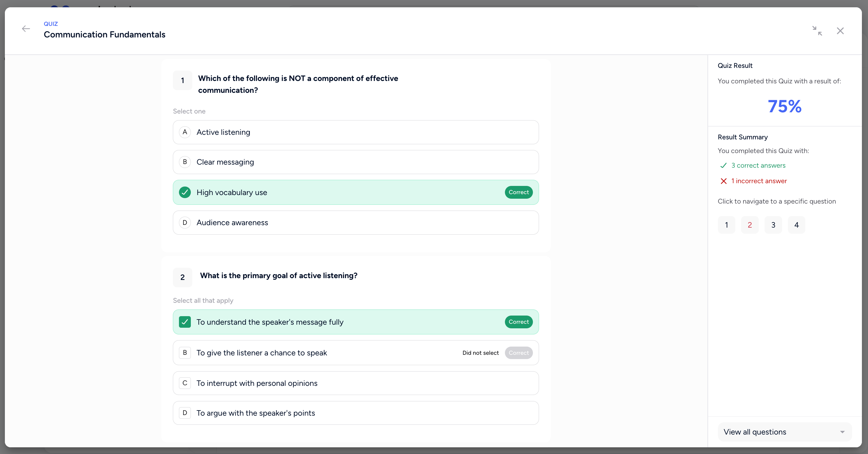The height and width of the screenshot is (454, 868).
Task: Click the View all questions dropdown arrow
Action: (x=842, y=431)
